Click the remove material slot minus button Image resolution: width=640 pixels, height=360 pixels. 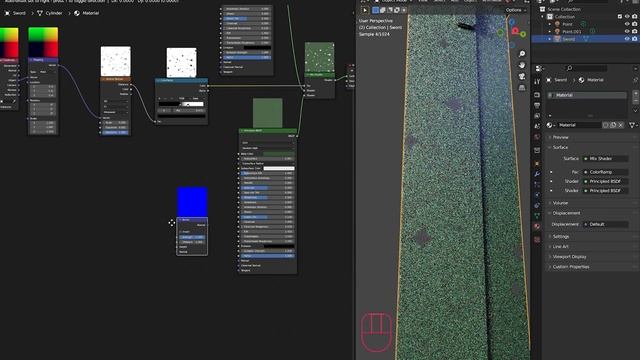tap(636, 100)
